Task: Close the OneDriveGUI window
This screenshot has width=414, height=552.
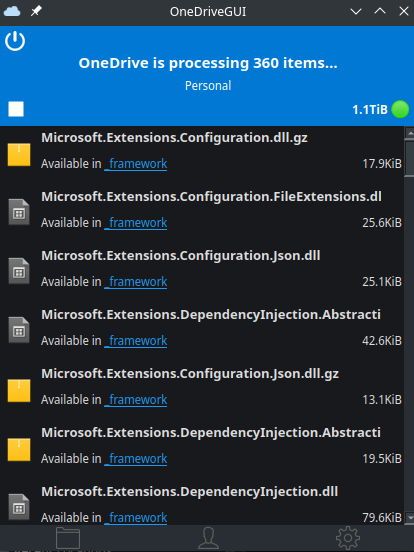Action: [x=404, y=12]
